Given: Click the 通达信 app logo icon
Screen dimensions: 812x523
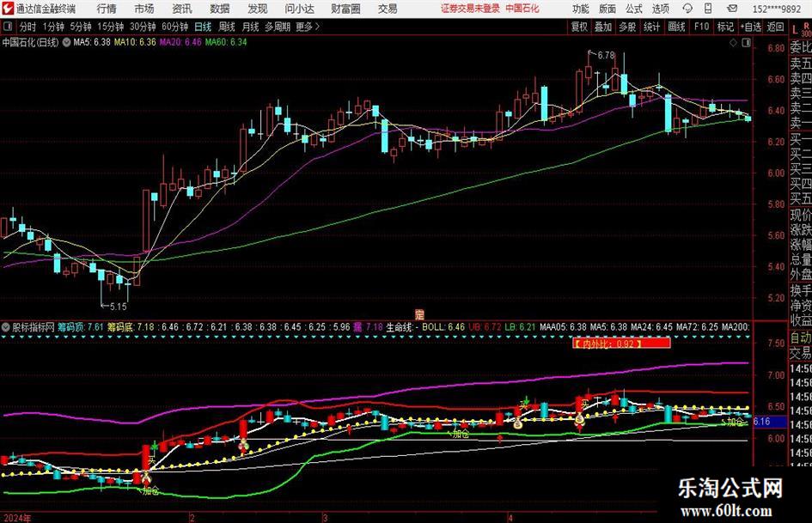Looking at the screenshot, I should pyautogui.click(x=8, y=9).
